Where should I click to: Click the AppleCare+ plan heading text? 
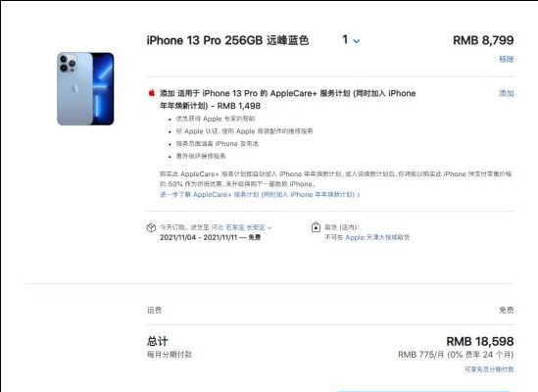click(287, 100)
